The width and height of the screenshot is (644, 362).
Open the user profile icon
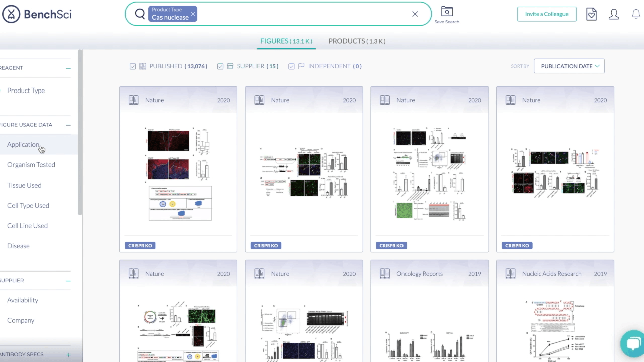coord(614,14)
